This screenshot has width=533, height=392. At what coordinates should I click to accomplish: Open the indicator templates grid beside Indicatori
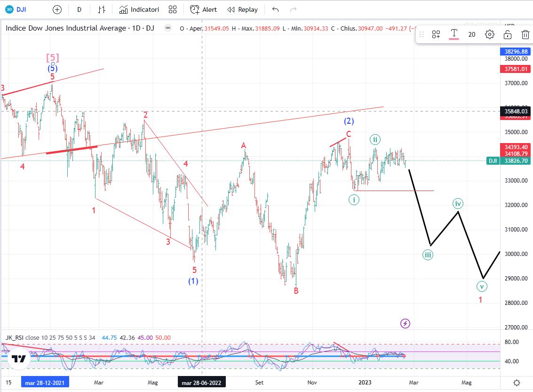[x=173, y=9]
